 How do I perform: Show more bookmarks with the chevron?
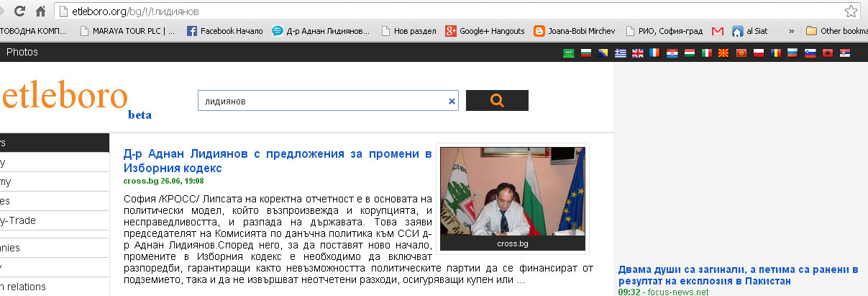792,31
